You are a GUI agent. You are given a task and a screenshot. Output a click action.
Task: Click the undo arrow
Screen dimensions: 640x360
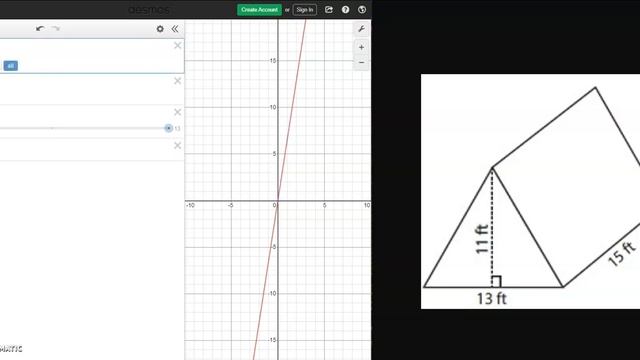(40, 29)
